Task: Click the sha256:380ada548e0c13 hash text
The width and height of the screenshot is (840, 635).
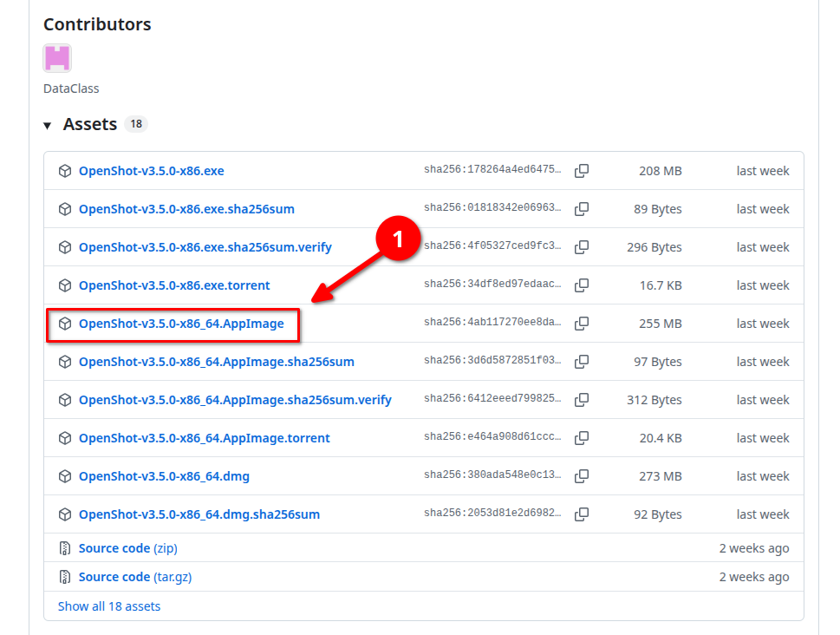Action: 492,475
